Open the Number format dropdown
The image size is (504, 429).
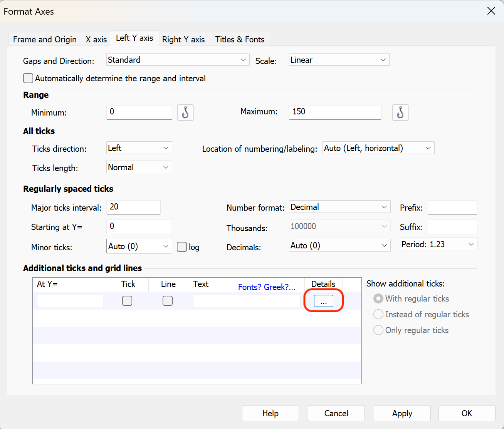tap(339, 207)
